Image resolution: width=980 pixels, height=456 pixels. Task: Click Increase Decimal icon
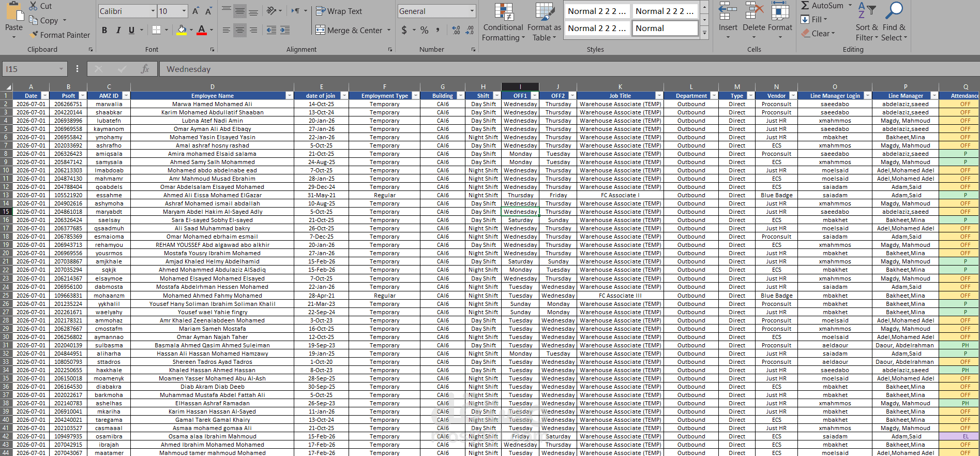(456, 30)
